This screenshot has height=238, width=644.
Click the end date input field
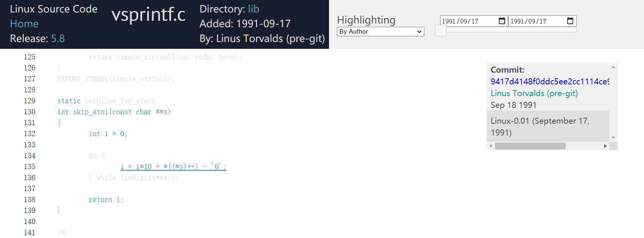536,21
